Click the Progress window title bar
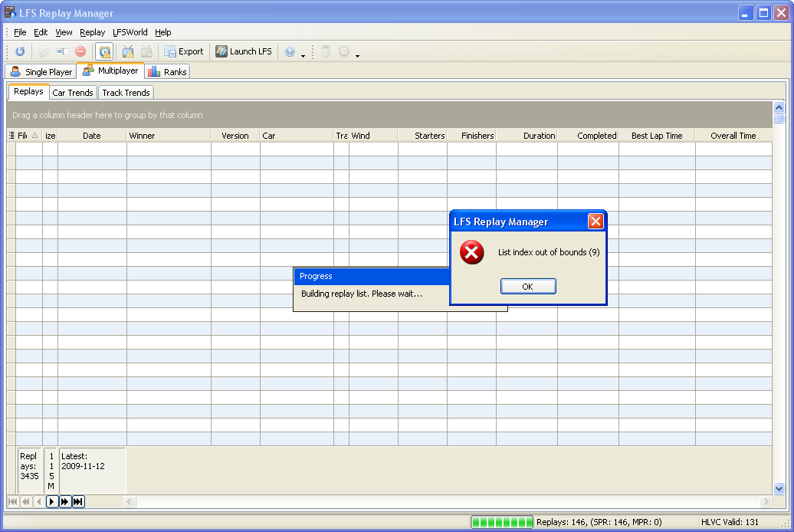This screenshot has height=532, width=794. pos(371,276)
